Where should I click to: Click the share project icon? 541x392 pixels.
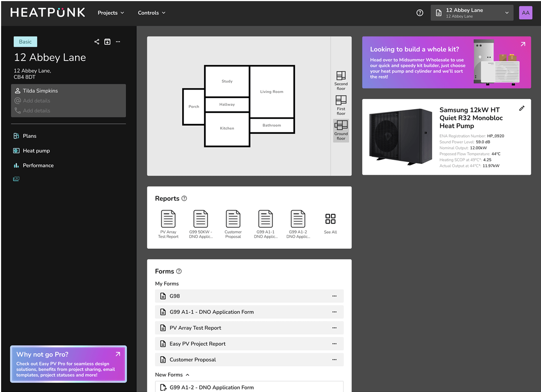pyautogui.click(x=96, y=42)
